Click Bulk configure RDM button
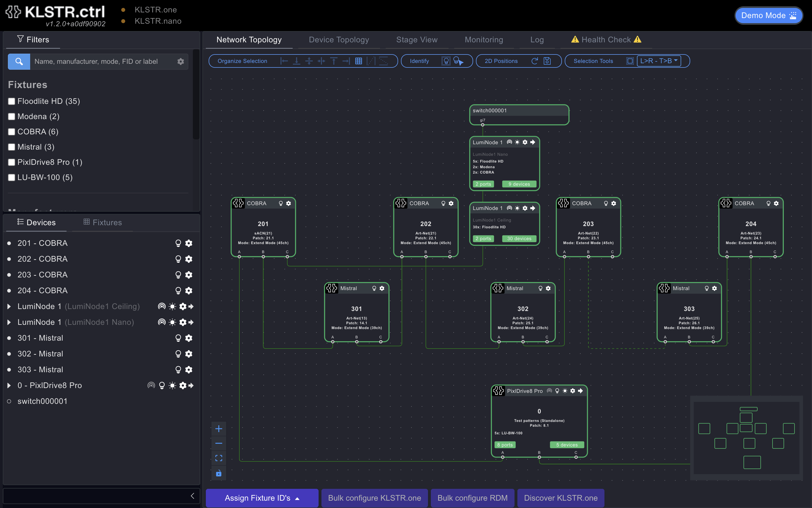Image resolution: width=812 pixels, height=508 pixels. click(x=473, y=498)
